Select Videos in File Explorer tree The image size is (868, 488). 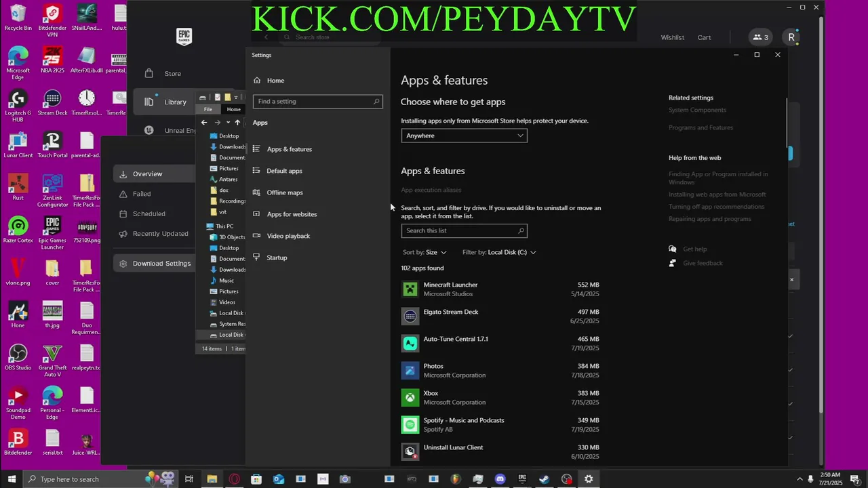(x=226, y=302)
